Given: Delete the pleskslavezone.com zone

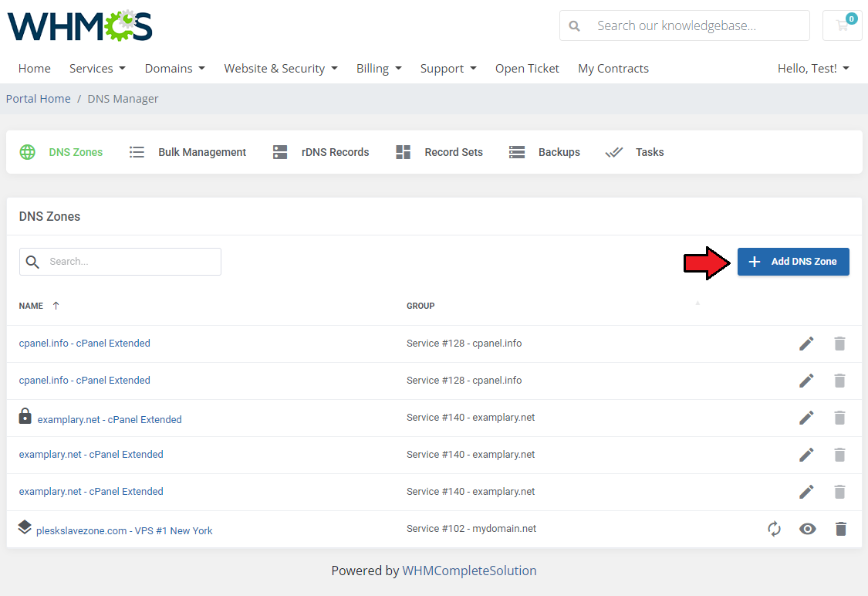Looking at the screenshot, I should click(x=841, y=529).
